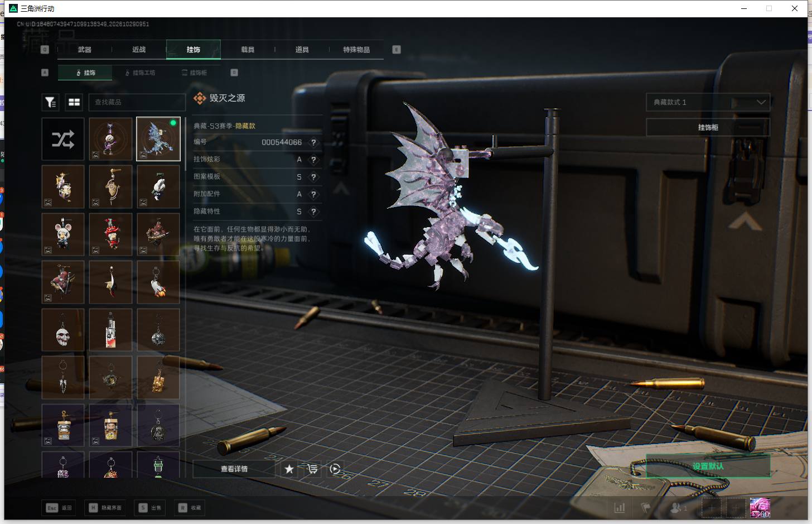This screenshot has height=524, width=812.
Task: Click the Esc 返回 button
Action: pos(59,508)
